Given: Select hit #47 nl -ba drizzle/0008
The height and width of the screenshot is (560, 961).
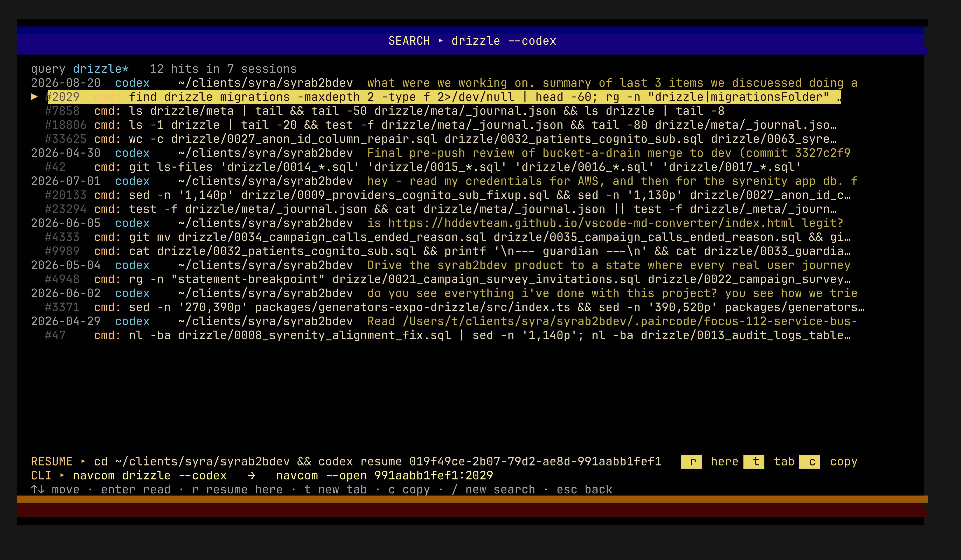Looking at the screenshot, I should tap(448, 335).
